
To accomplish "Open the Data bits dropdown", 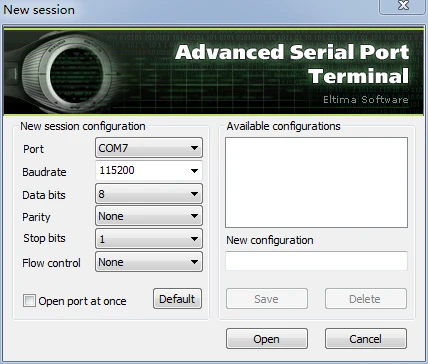I will point(149,194).
